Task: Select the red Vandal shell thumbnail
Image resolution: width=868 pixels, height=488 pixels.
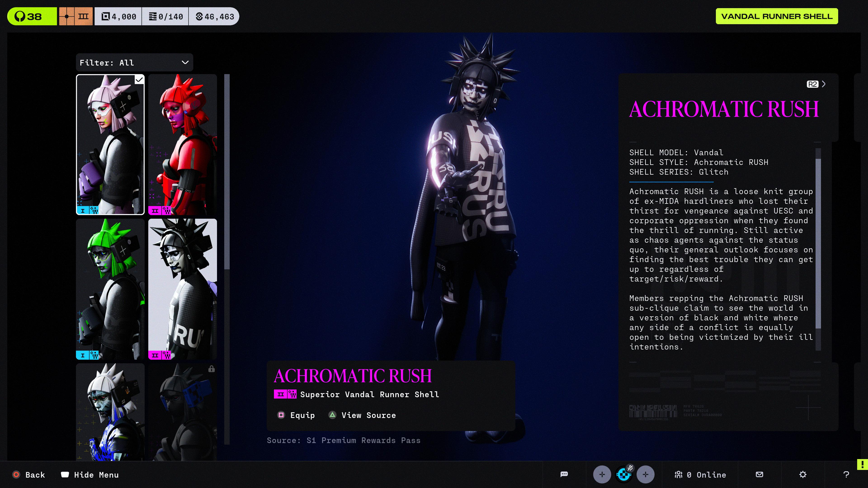Action: (183, 145)
